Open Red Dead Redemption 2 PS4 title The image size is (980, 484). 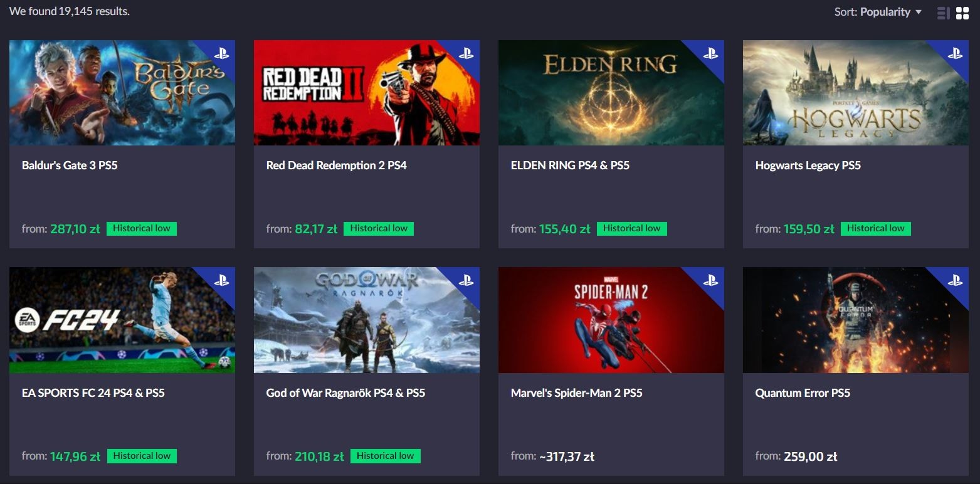click(337, 166)
